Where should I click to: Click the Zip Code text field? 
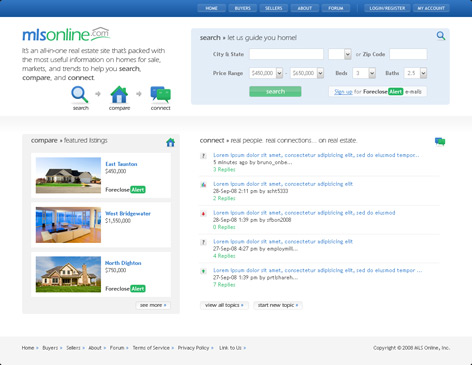pyautogui.click(x=408, y=54)
